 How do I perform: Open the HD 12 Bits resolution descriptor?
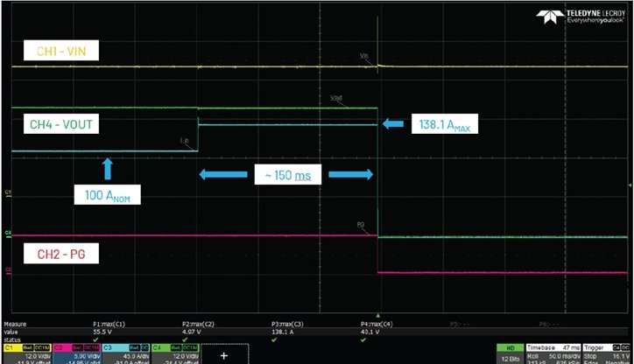[510, 353]
